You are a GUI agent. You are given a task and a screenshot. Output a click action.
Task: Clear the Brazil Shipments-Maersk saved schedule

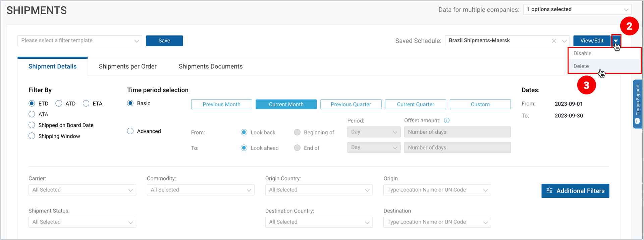click(x=554, y=41)
